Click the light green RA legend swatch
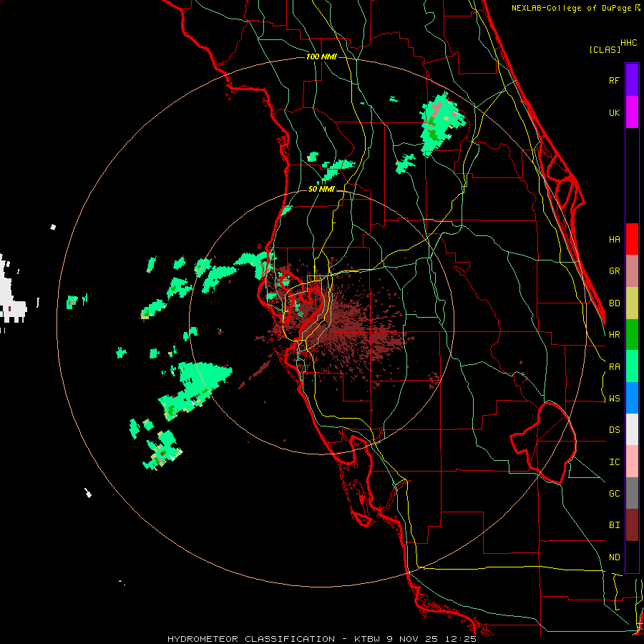The image size is (644, 644). [x=632, y=366]
